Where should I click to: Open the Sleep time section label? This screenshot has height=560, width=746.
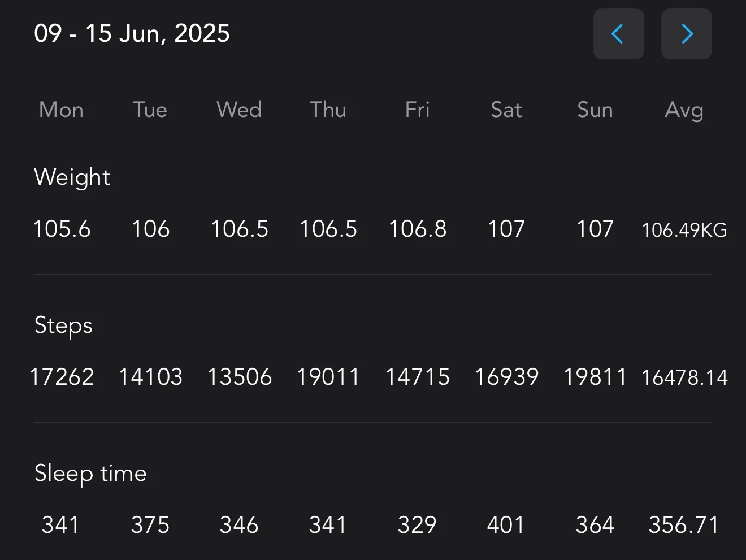point(90,474)
